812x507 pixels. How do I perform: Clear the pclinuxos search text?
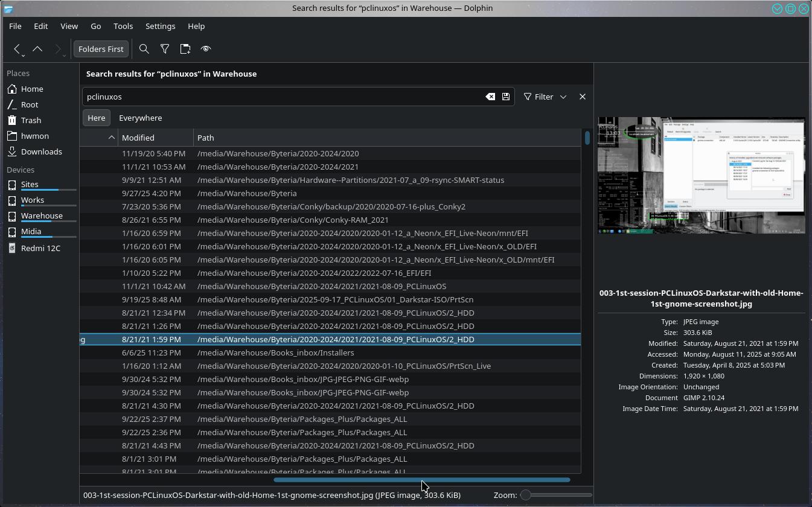490,97
